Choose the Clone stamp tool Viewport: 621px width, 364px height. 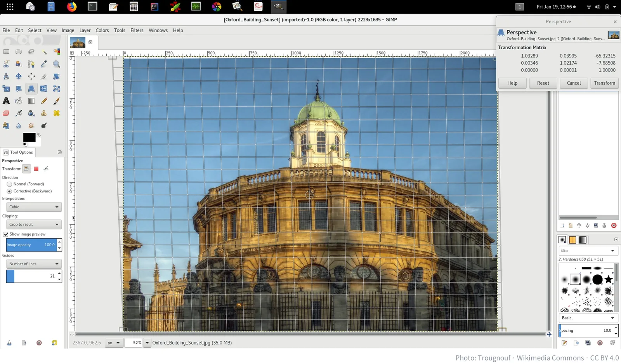click(44, 113)
